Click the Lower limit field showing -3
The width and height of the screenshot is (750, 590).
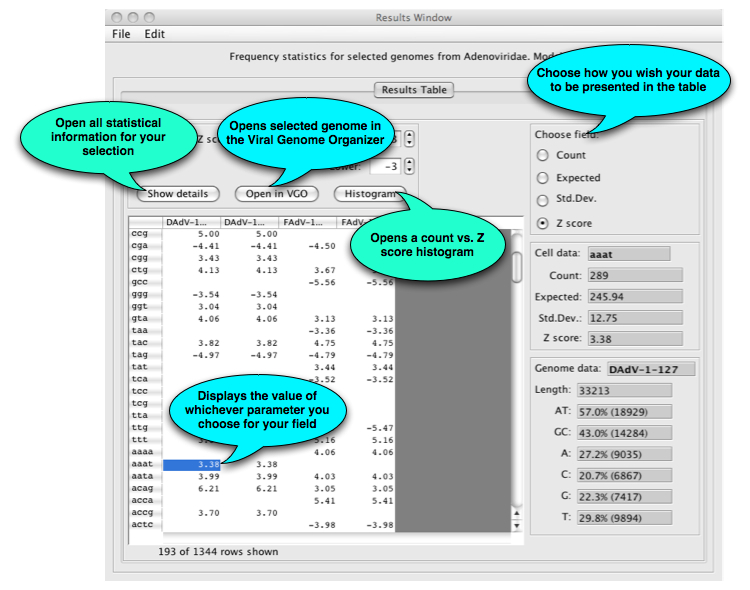coord(386,166)
